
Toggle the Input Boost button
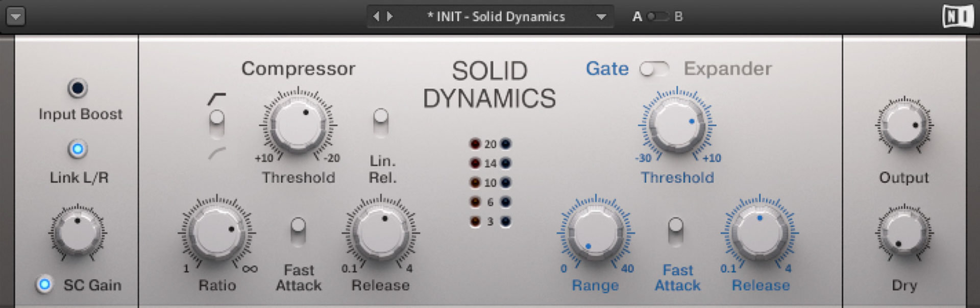[78, 88]
